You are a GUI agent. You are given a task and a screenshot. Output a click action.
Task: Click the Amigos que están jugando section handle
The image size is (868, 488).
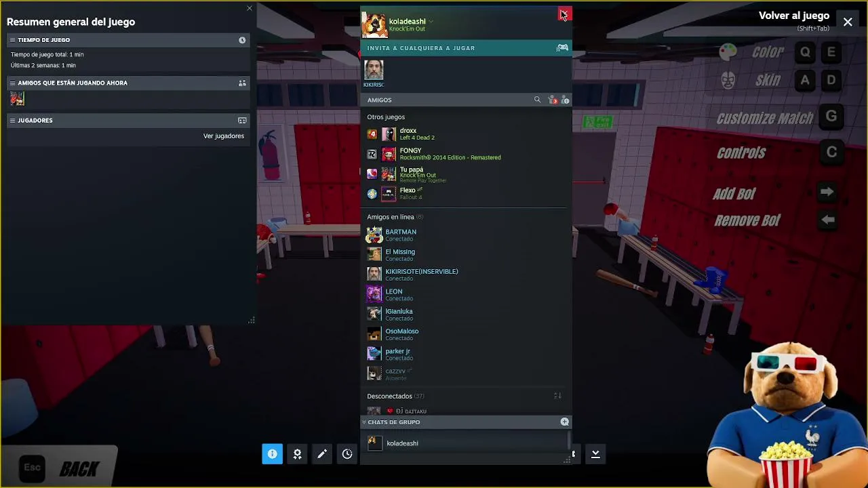[x=12, y=83]
